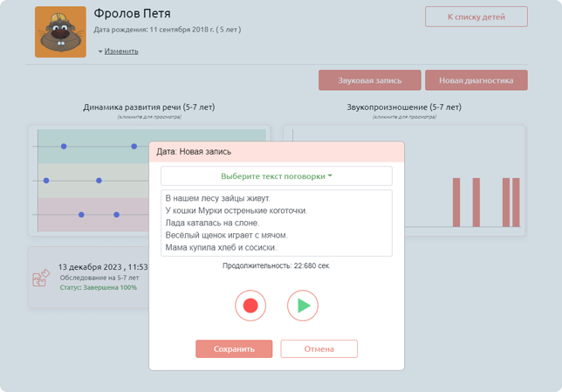Start a 'Новая диагностика'
Viewport: 562px width, 392px height.
[x=476, y=80]
